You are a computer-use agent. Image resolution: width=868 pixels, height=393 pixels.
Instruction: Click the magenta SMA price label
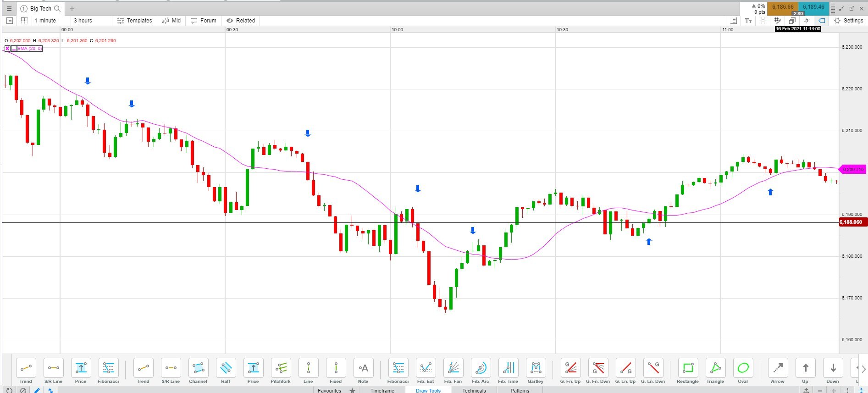point(852,170)
